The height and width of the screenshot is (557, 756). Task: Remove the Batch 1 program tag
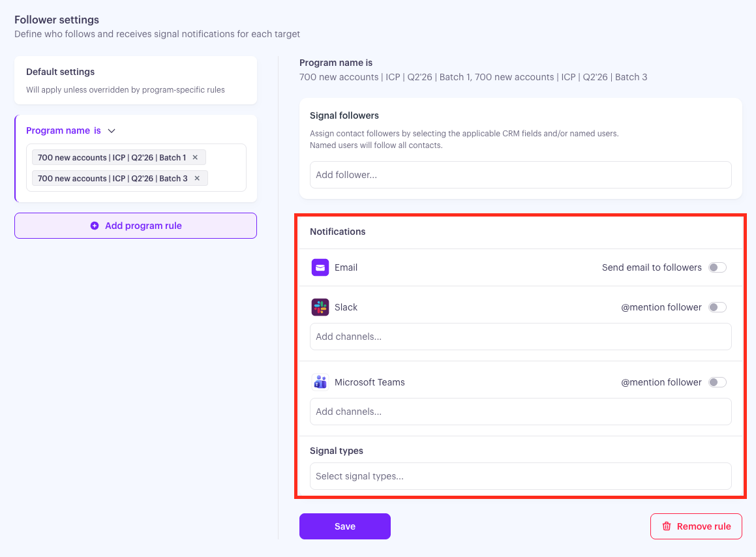195,157
